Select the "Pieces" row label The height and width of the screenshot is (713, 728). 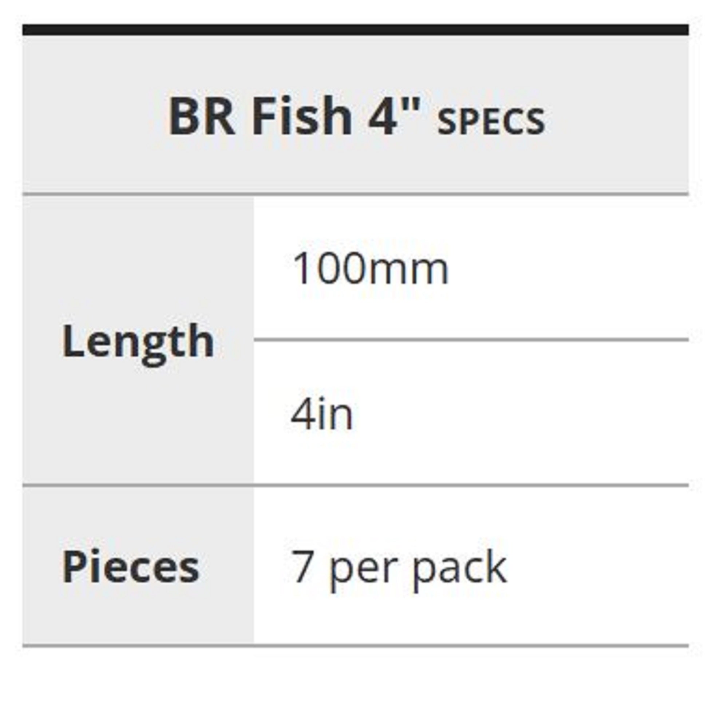[x=130, y=567]
